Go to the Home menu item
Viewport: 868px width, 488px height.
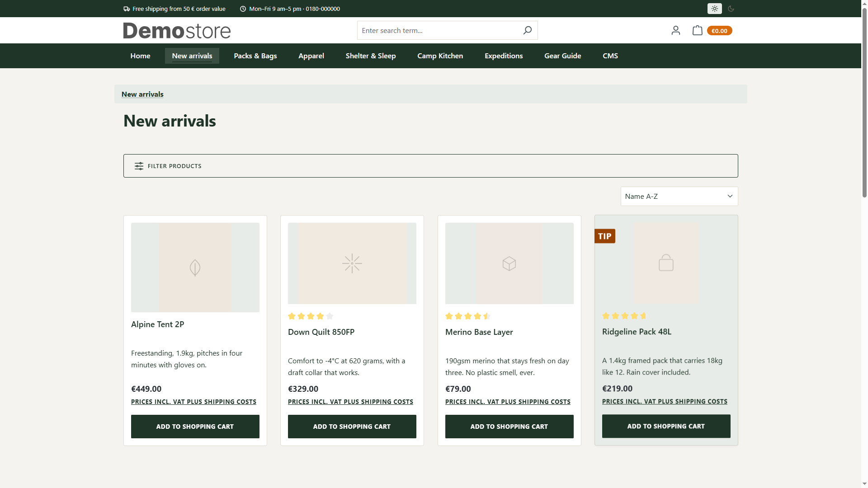(x=140, y=56)
